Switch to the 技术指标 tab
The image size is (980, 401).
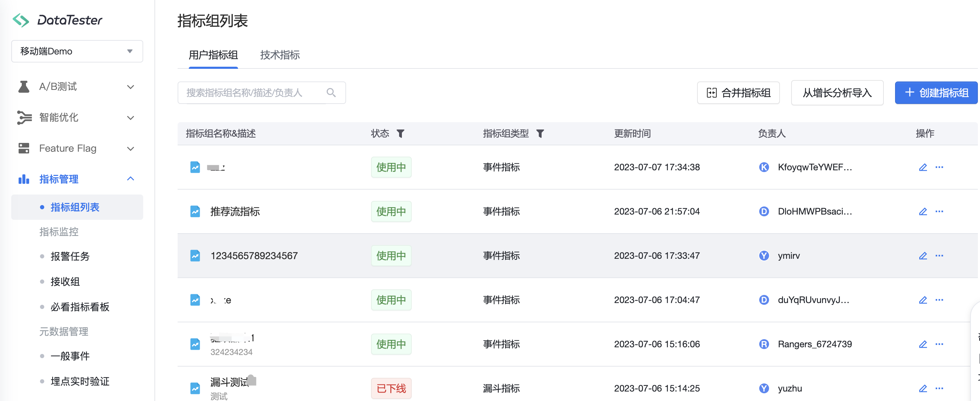pyautogui.click(x=280, y=55)
